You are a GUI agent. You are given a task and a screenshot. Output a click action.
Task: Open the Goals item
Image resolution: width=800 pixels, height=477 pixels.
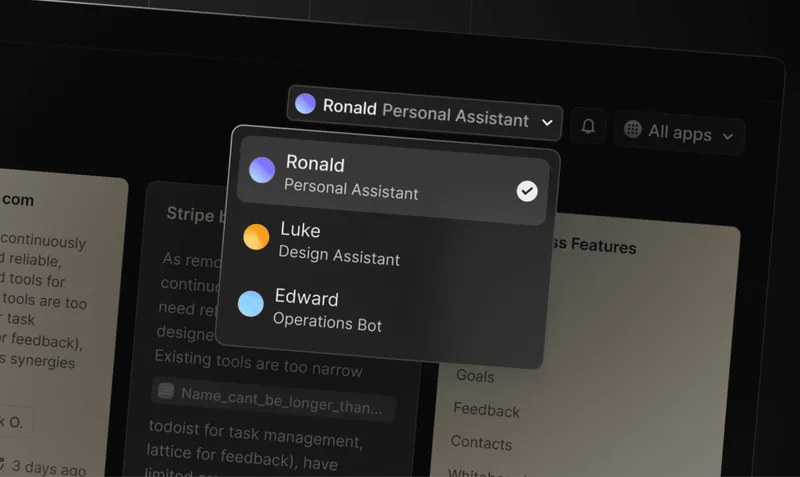[x=475, y=376]
